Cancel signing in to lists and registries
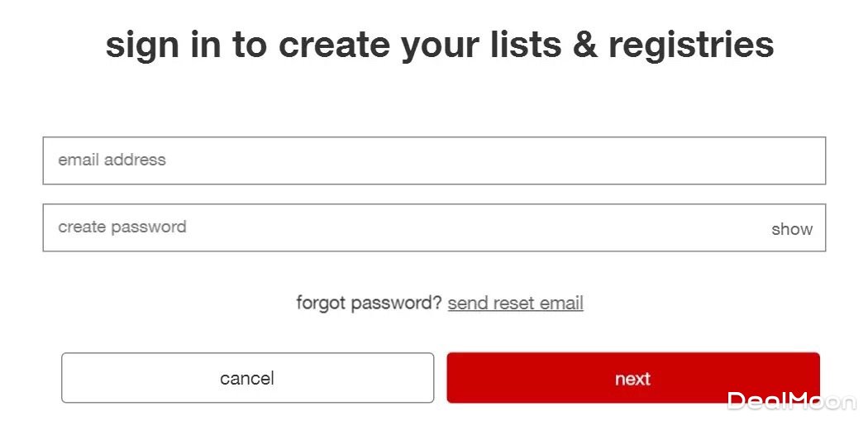868x421 pixels. point(247,378)
